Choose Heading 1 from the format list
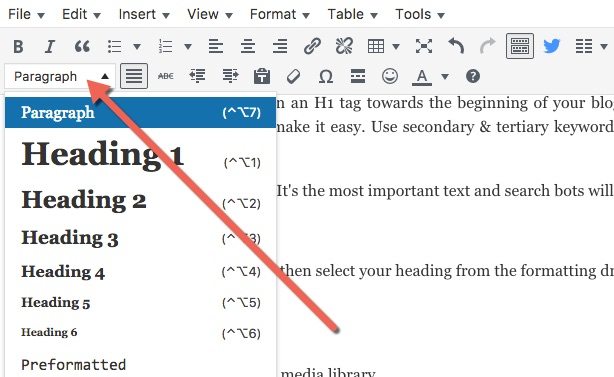This screenshot has height=377, width=614. click(x=141, y=155)
